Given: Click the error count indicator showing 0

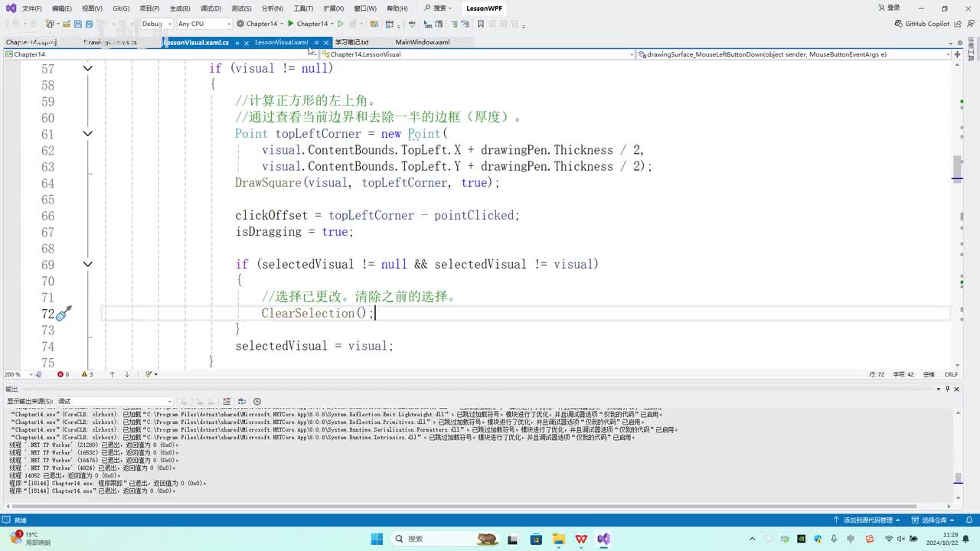Looking at the screenshot, I should coord(63,374).
